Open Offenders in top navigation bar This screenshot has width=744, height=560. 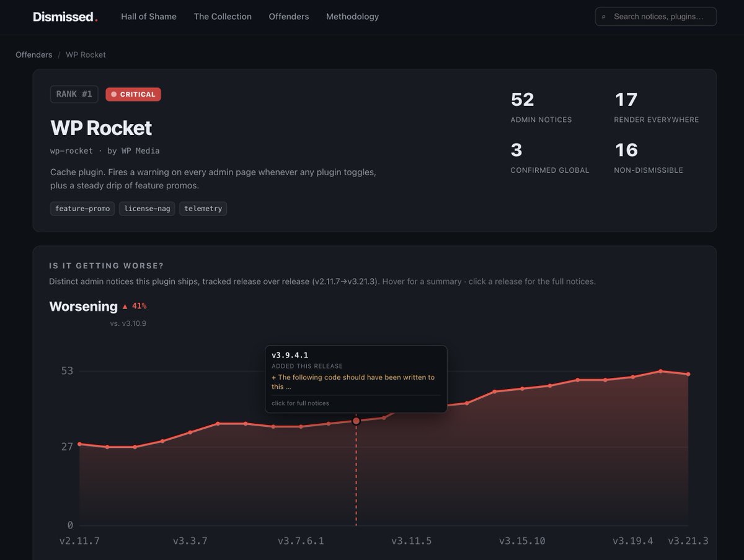tap(289, 17)
